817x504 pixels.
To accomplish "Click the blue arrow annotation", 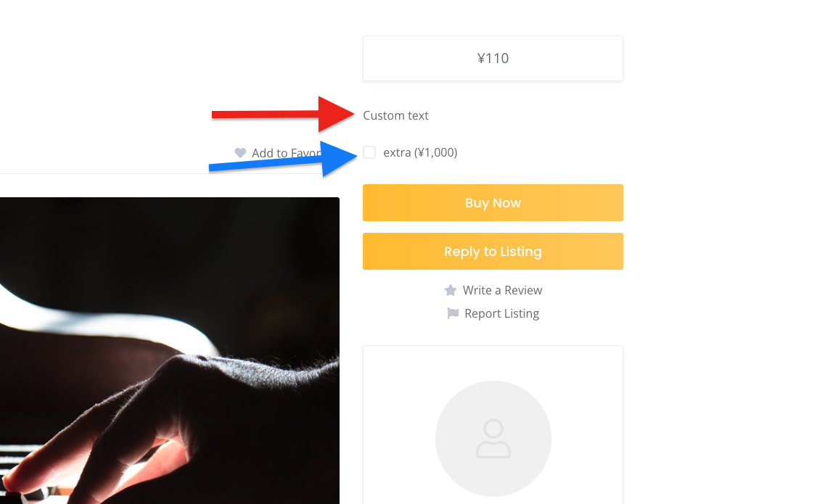I will 283,160.
